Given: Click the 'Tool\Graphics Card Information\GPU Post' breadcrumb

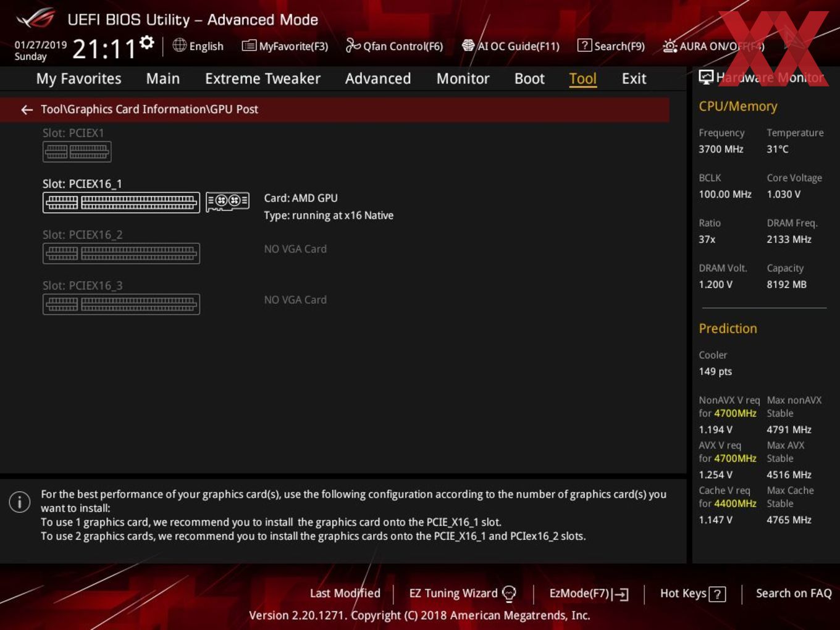Looking at the screenshot, I should (x=149, y=109).
